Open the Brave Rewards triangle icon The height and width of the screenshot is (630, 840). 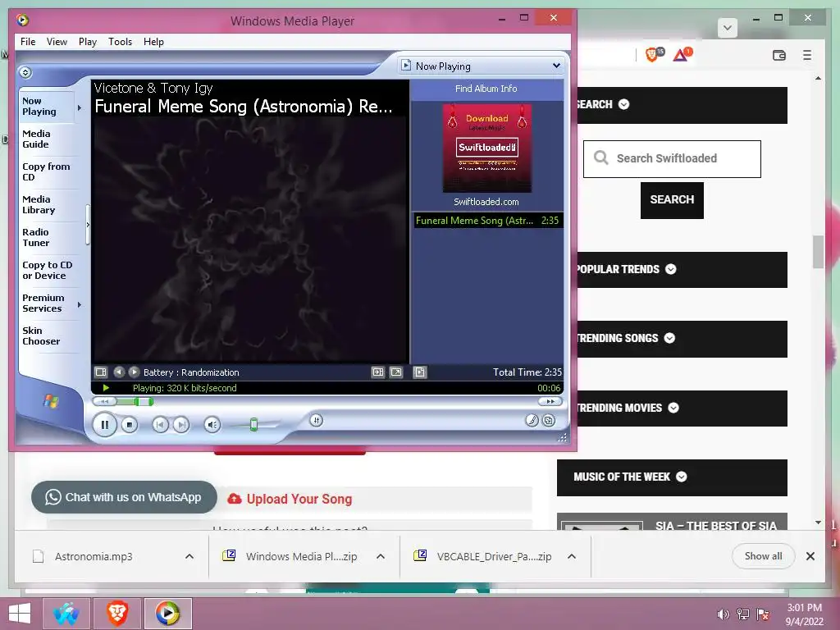point(682,54)
